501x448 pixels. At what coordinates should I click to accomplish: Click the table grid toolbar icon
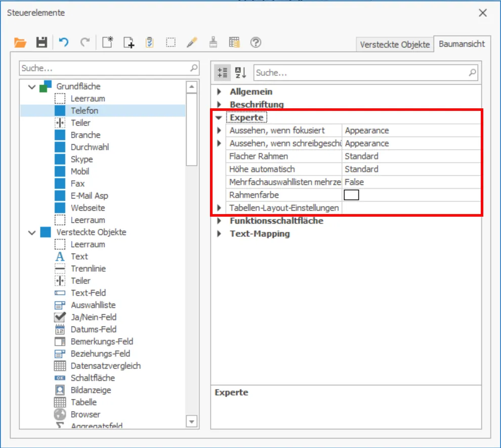tap(234, 43)
